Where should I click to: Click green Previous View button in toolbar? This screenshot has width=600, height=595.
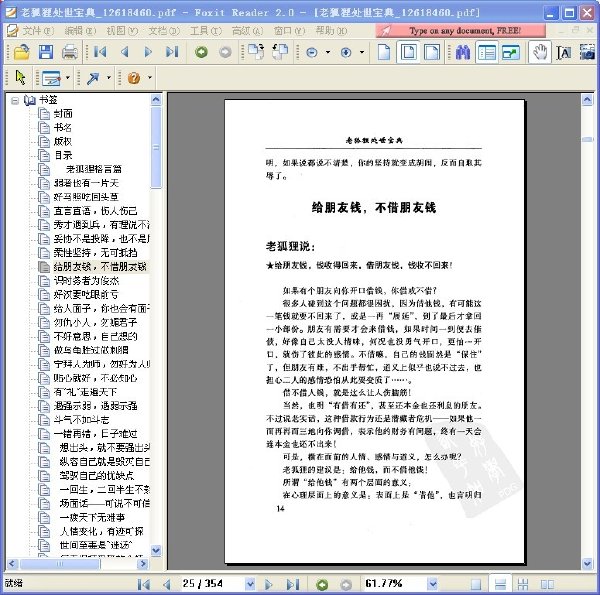tap(201, 52)
